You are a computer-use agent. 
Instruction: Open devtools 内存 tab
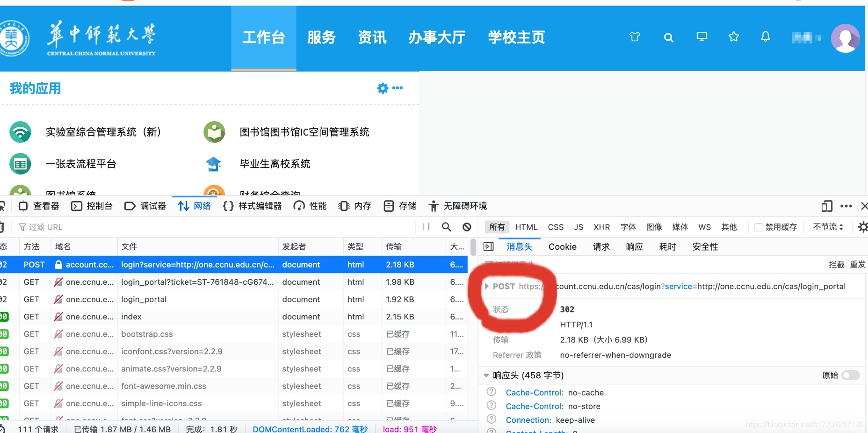coord(355,206)
